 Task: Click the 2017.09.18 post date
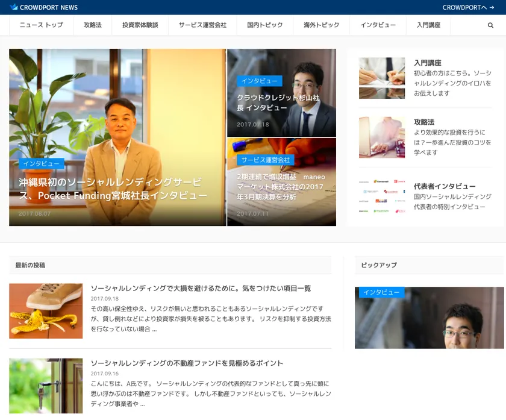coord(105,299)
